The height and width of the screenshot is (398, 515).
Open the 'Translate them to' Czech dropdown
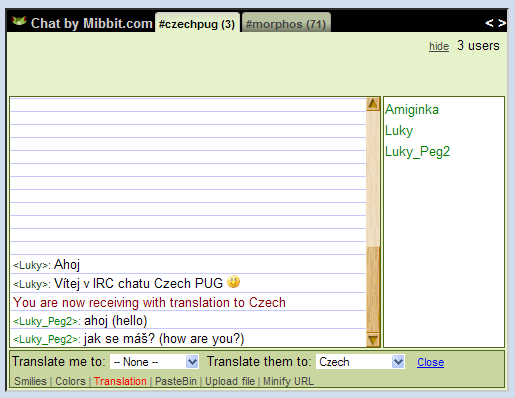pyautogui.click(x=360, y=362)
